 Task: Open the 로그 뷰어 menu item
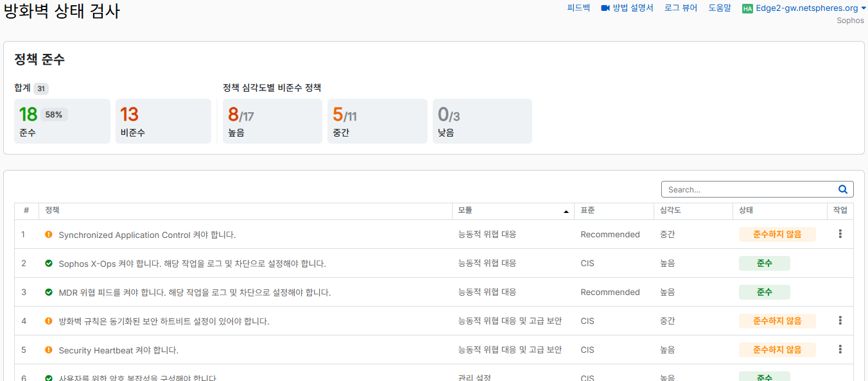click(681, 8)
